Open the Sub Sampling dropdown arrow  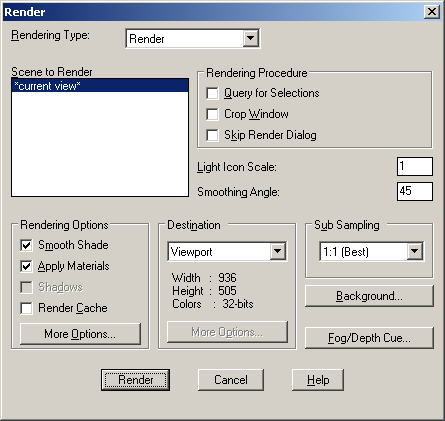(414, 251)
